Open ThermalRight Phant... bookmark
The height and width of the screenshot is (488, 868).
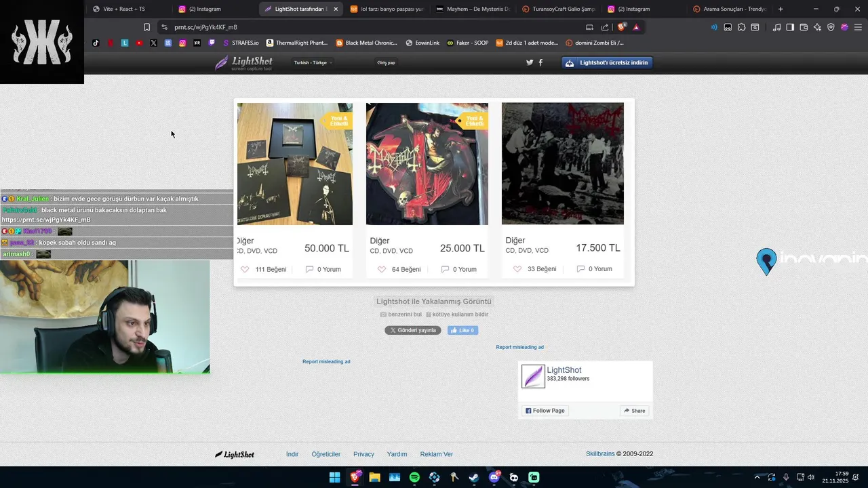coord(297,43)
